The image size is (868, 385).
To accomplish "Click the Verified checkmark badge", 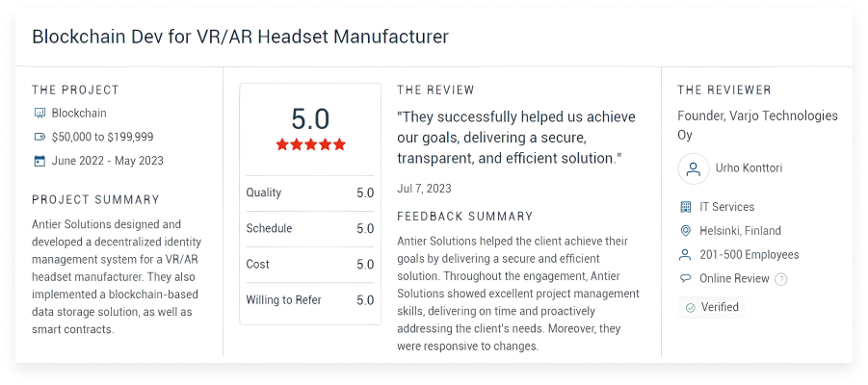I will (711, 308).
